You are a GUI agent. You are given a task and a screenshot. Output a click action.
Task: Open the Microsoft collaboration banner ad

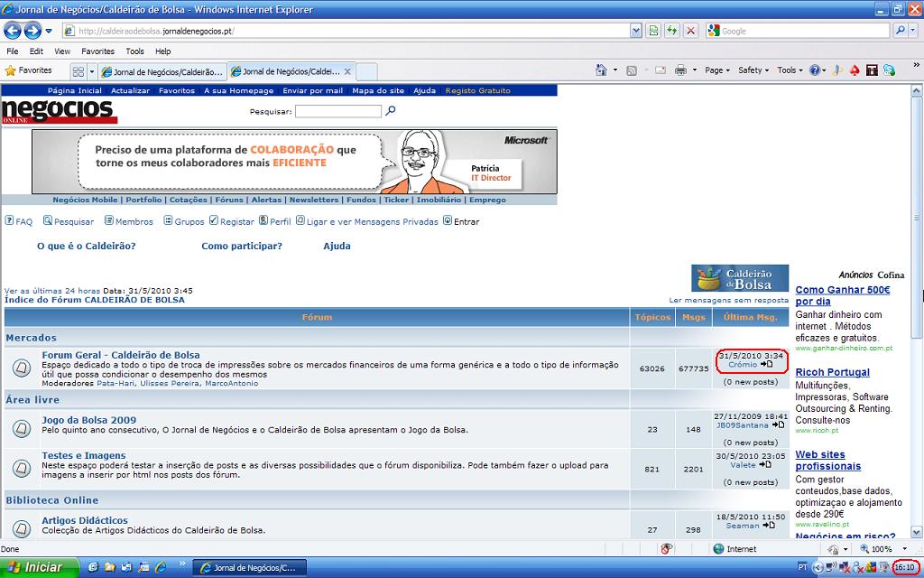294,162
